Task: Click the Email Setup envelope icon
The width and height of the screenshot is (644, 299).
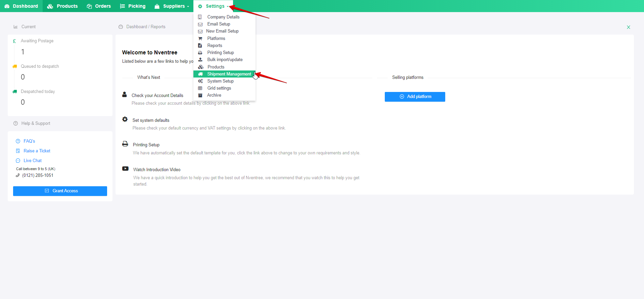Action: pyautogui.click(x=200, y=24)
